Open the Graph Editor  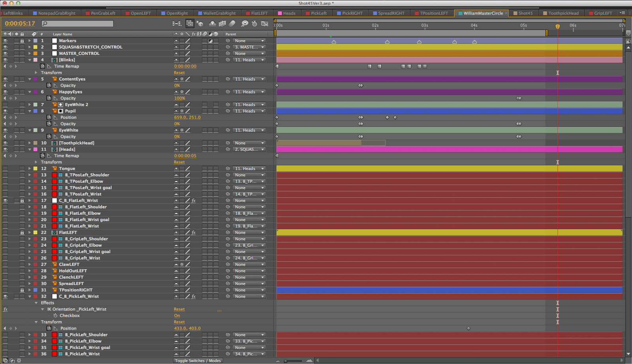(265, 24)
